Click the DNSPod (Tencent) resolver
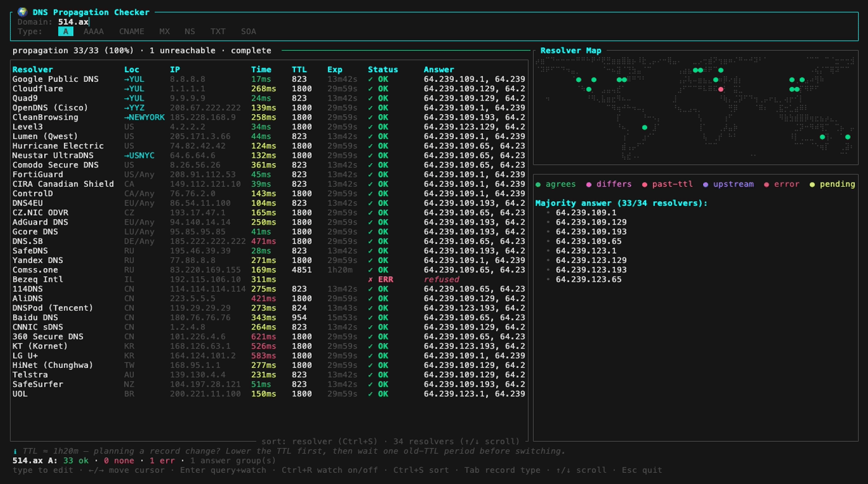 pyautogui.click(x=53, y=308)
